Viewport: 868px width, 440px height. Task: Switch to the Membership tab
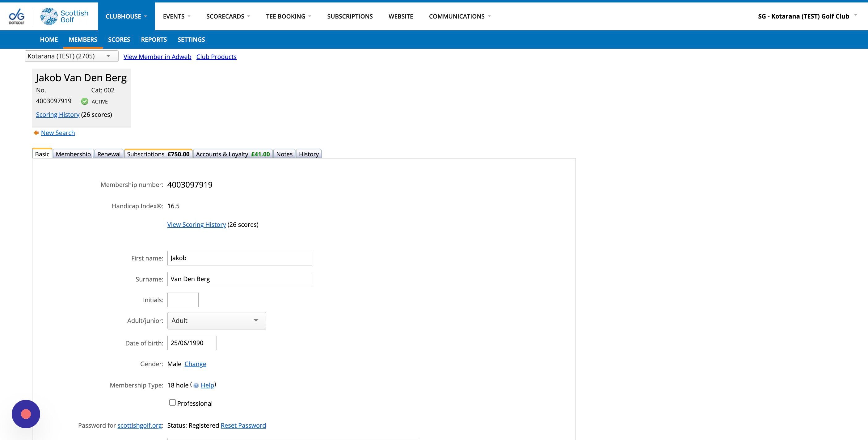73,154
